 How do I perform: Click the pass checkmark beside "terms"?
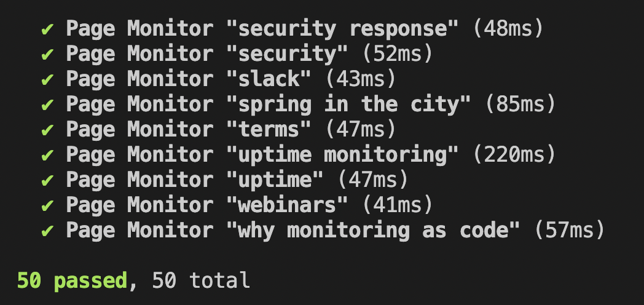pyautogui.click(x=47, y=130)
